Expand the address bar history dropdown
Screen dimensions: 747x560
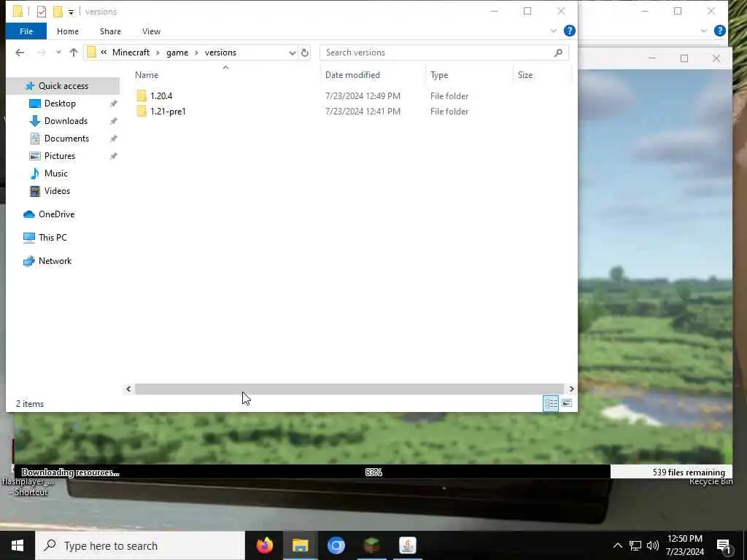click(292, 52)
